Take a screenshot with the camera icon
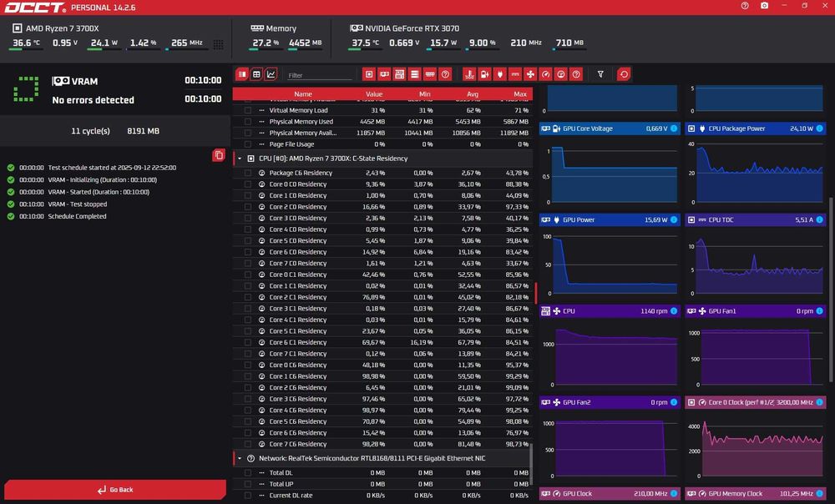Image resolution: width=835 pixels, height=504 pixels. tap(764, 6)
